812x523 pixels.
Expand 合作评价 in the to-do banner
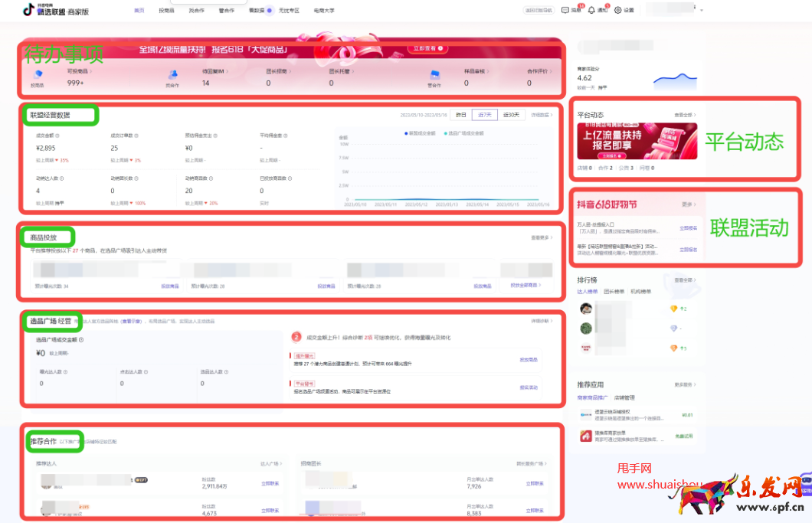[x=539, y=71]
